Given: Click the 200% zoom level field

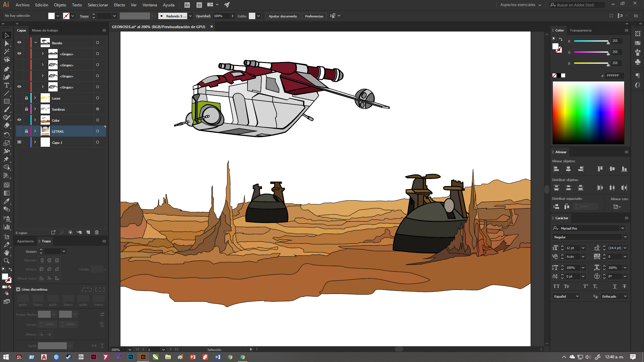Looking at the screenshot, I should pos(119,349).
